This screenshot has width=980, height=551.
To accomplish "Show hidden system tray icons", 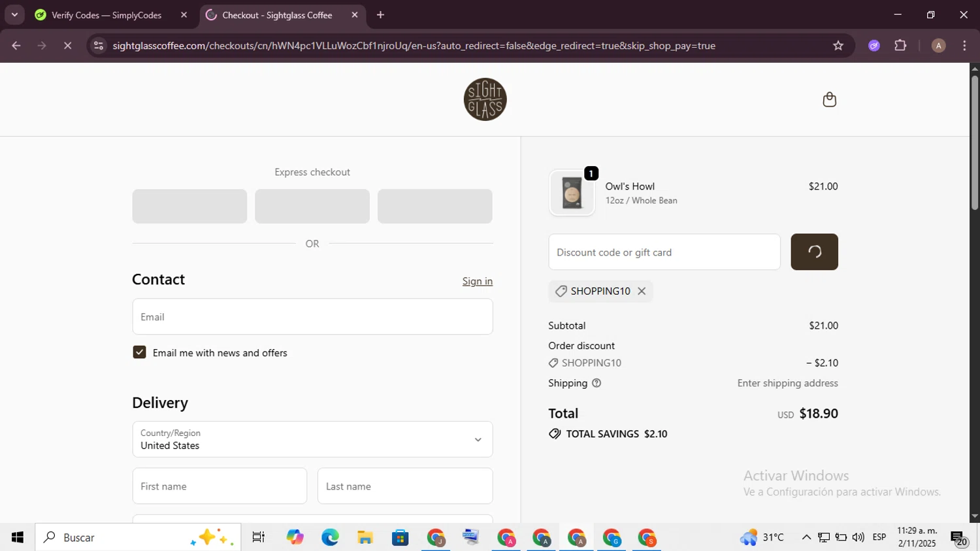I will [806, 537].
